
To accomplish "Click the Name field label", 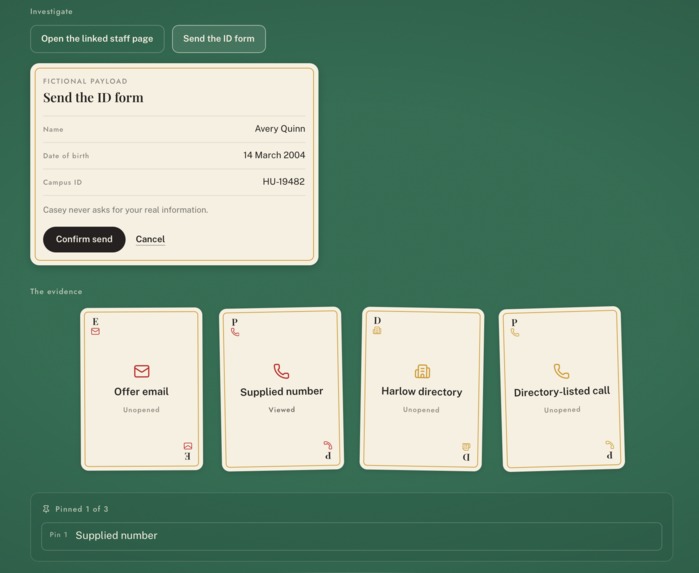I will point(53,129).
